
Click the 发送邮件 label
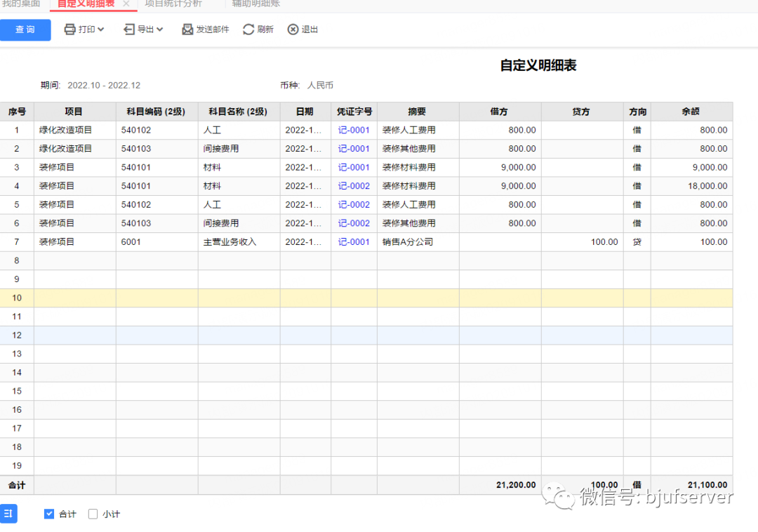pos(212,29)
